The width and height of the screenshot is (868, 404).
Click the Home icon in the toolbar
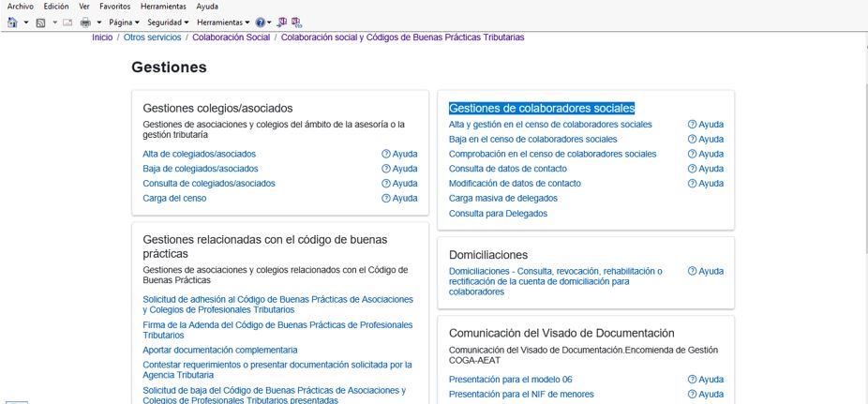(11, 22)
